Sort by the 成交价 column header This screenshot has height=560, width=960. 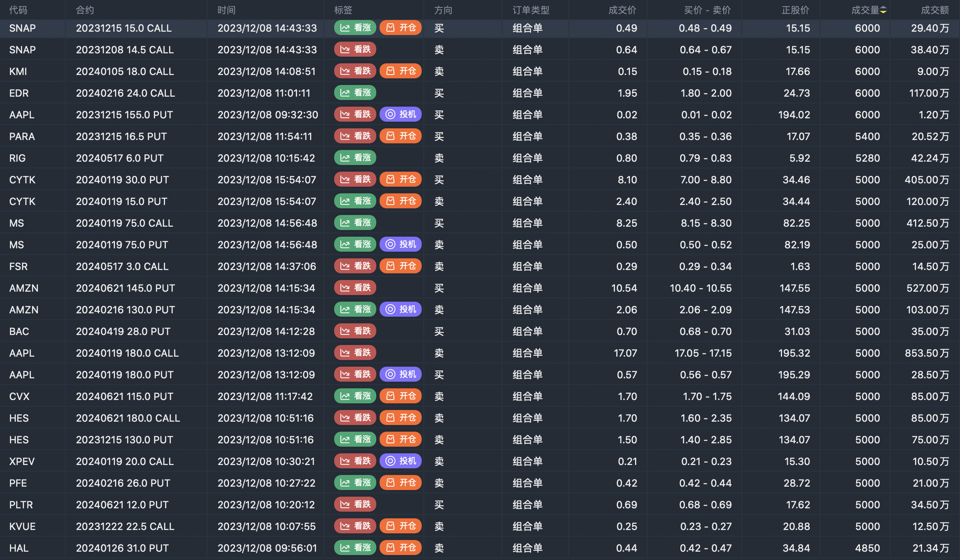click(x=622, y=10)
